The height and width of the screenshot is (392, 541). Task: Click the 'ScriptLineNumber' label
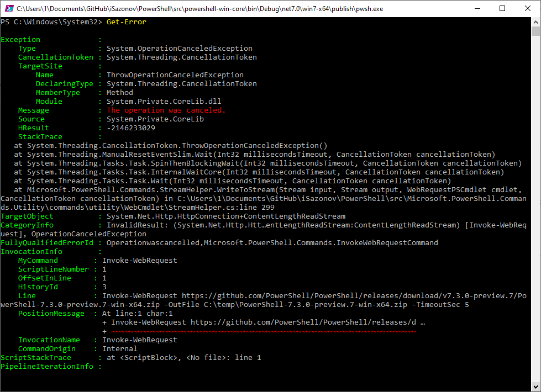pyautogui.click(x=54, y=269)
